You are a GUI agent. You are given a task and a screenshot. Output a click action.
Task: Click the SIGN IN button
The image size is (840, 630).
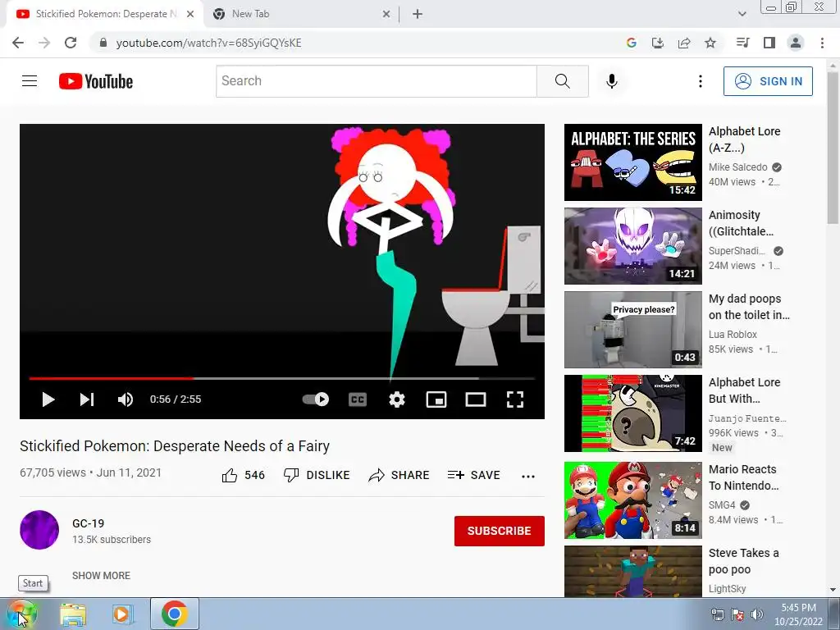pos(768,81)
